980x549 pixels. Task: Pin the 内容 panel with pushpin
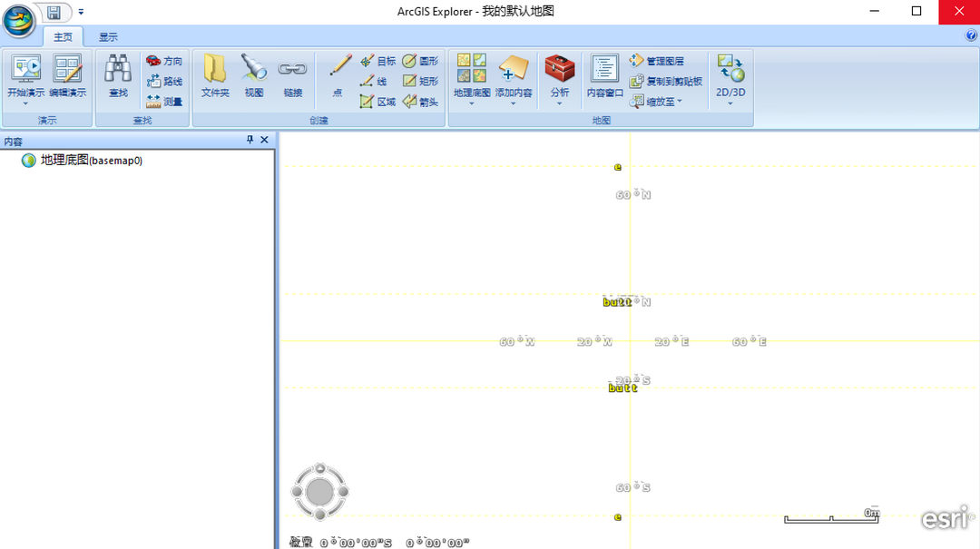(x=250, y=140)
